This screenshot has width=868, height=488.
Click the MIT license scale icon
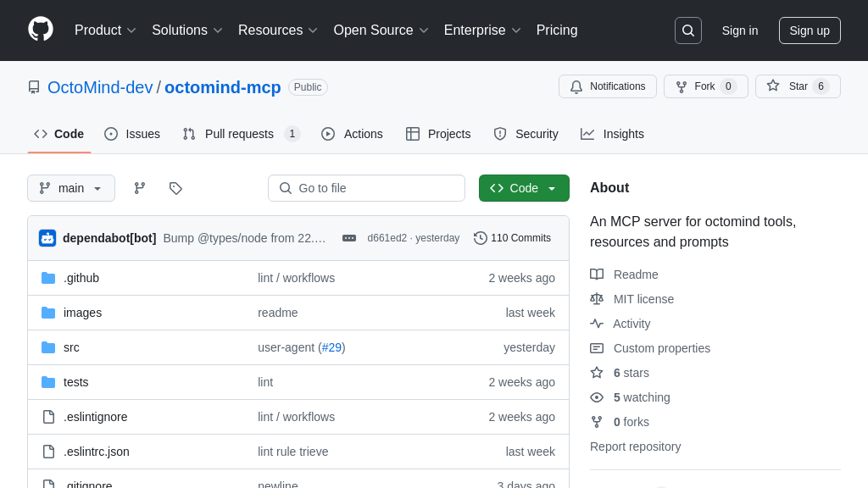[597, 299]
